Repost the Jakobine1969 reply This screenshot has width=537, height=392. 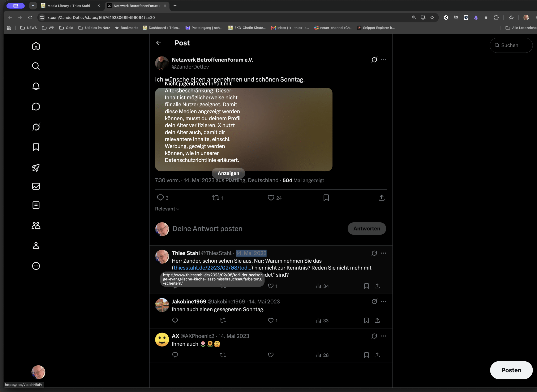pos(223,320)
